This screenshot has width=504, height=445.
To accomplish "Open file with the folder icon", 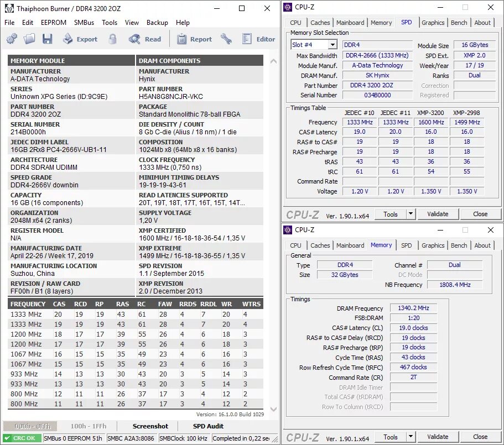I will click(29, 39).
